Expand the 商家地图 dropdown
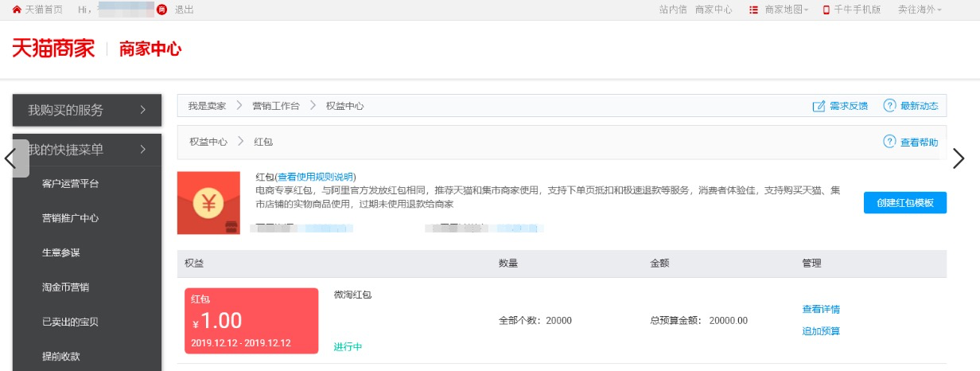Viewport: 980px width, 371px height. tap(786, 10)
